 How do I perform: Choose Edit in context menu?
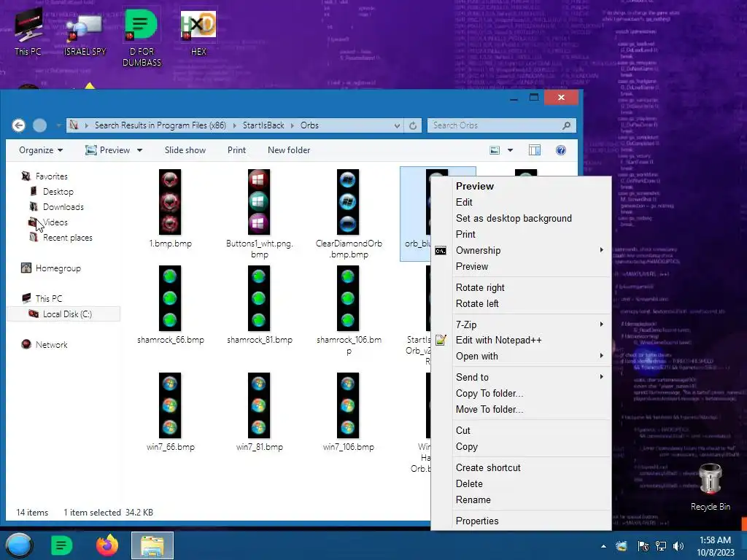(x=521, y=203)
